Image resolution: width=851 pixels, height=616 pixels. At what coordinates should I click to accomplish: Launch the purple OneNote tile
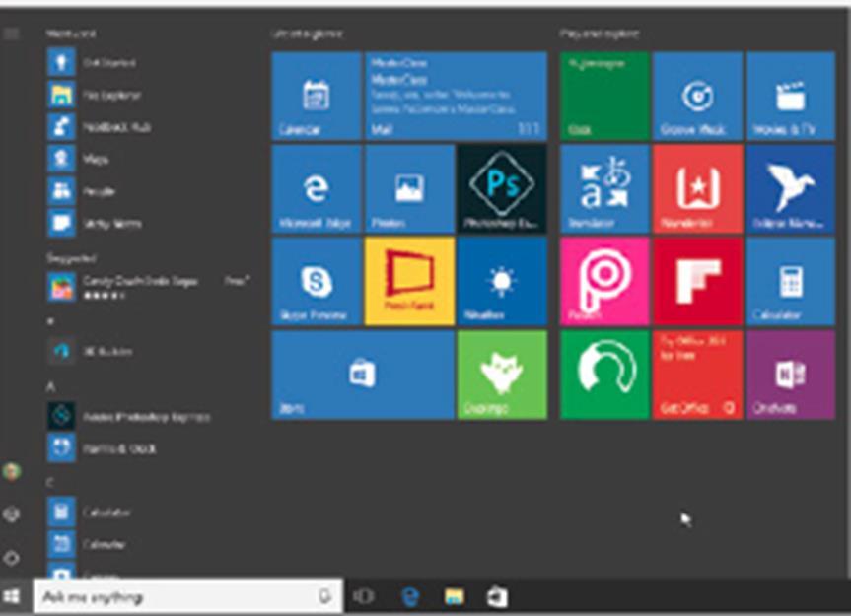[x=791, y=375]
